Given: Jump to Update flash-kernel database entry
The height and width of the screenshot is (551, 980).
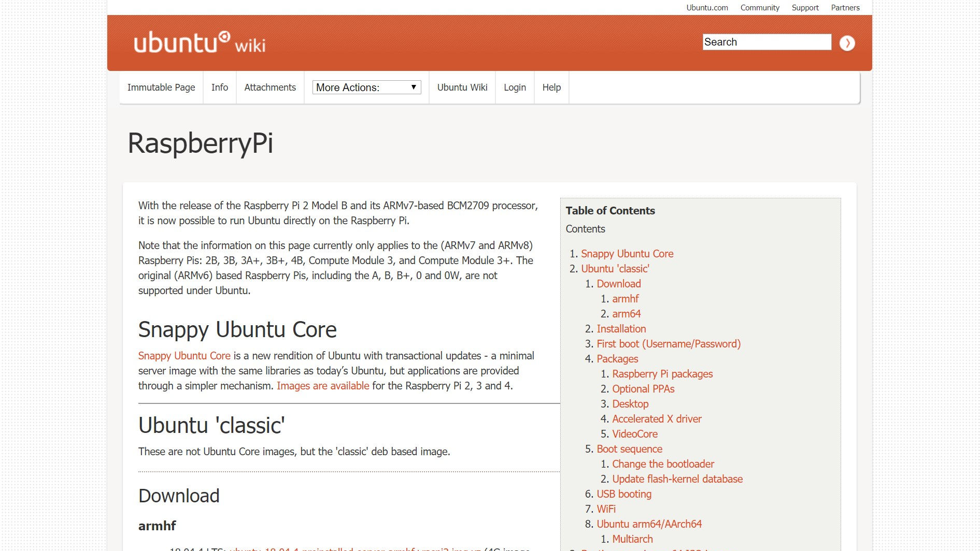Looking at the screenshot, I should pos(677,479).
